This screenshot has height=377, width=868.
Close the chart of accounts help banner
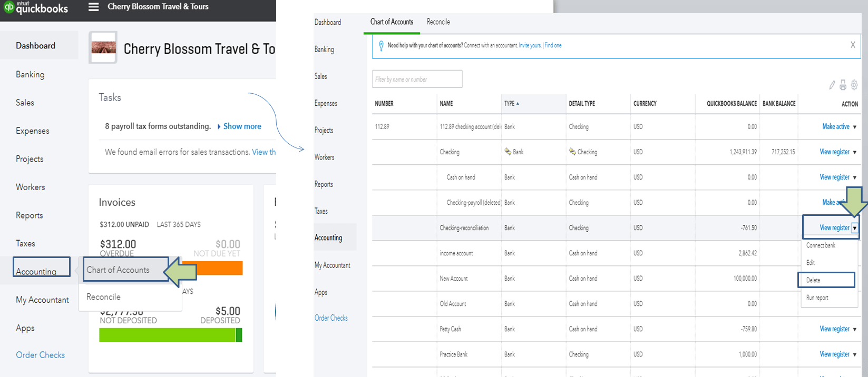[x=853, y=45]
